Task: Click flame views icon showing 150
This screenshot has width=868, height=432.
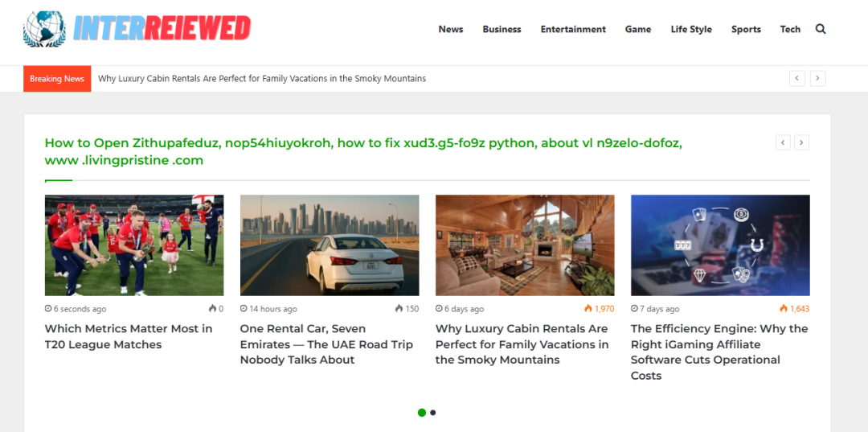Action: click(399, 309)
